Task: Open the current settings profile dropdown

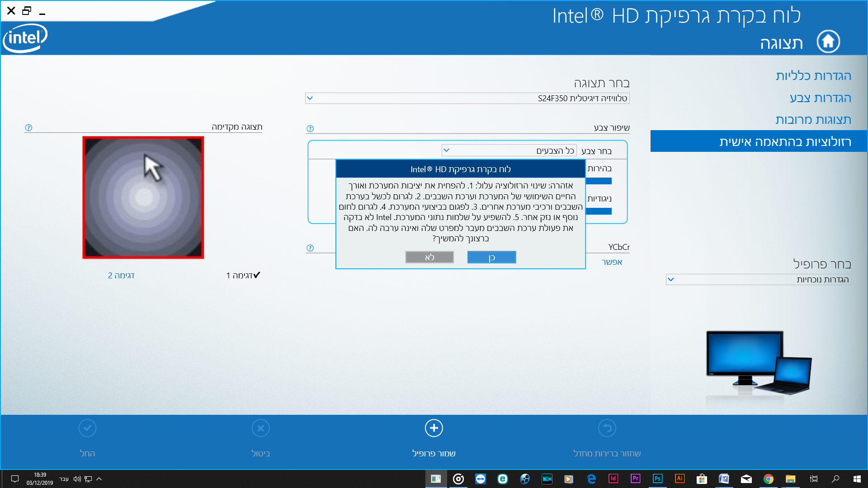Action: [758, 280]
